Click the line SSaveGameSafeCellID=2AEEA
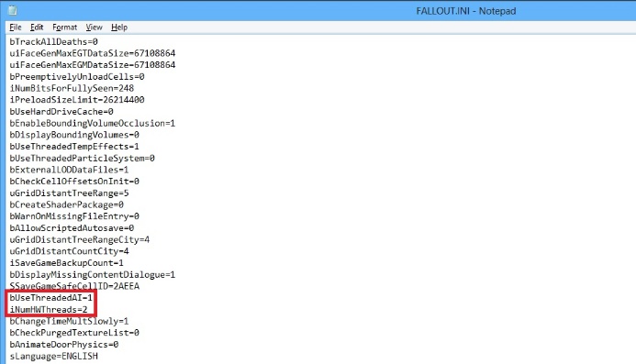 [x=74, y=286]
